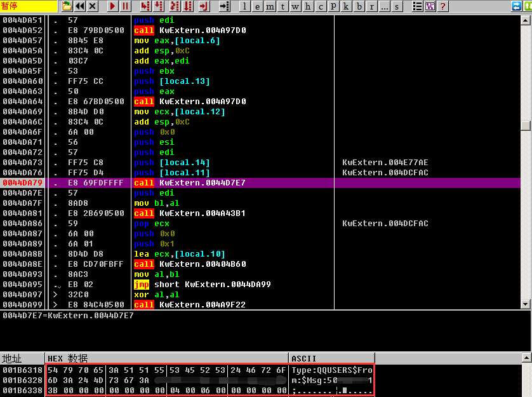Open the Appearance options purple icon

pyautogui.click(x=430, y=6)
